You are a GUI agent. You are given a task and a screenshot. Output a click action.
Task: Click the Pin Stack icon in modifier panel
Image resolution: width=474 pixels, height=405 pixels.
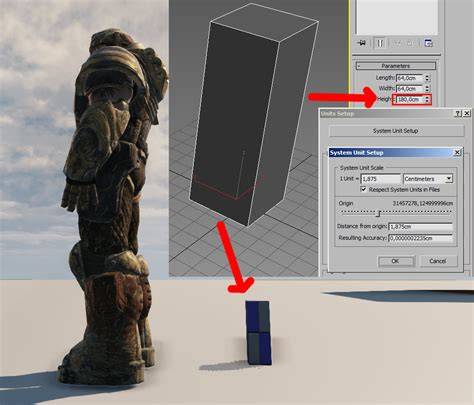[x=362, y=43]
